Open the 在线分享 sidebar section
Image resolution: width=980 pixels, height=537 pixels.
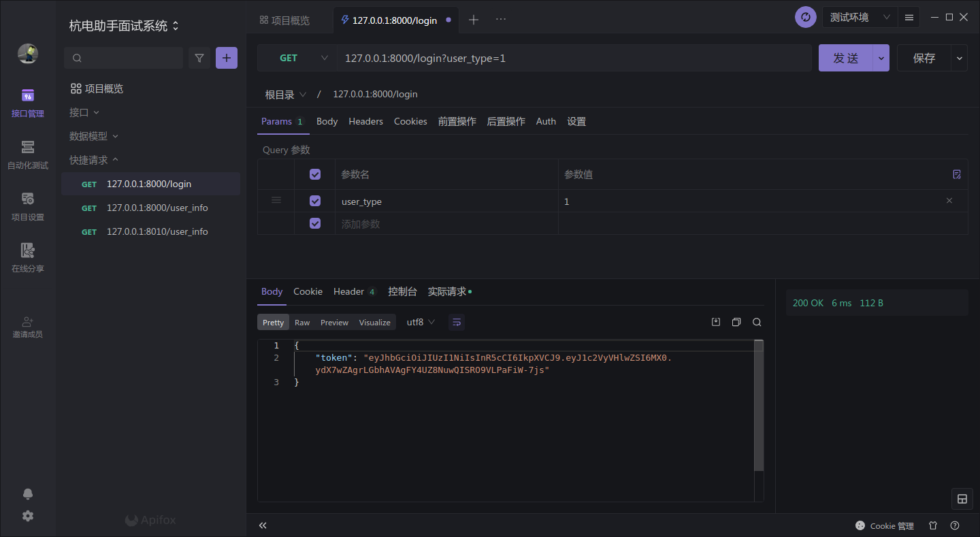pos(27,258)
